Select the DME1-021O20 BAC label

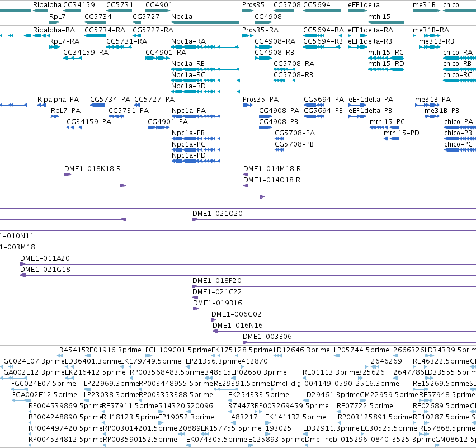[218, 214]
